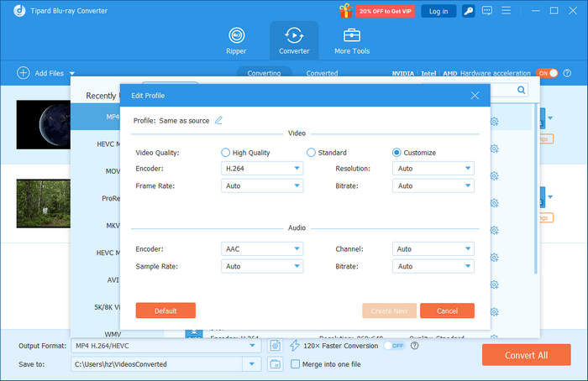Click 20% OFF to Get VIP banner
Screen dimensions: 588x381
385,11
